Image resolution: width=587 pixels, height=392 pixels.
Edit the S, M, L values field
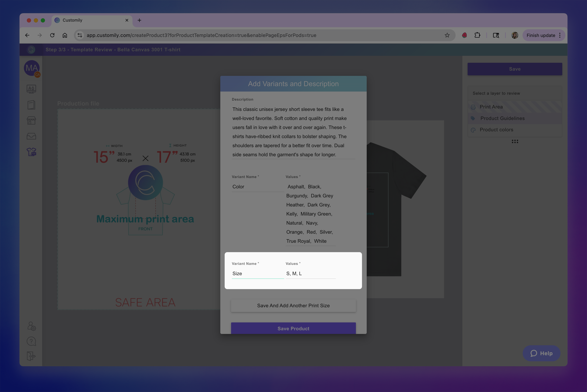310,273
